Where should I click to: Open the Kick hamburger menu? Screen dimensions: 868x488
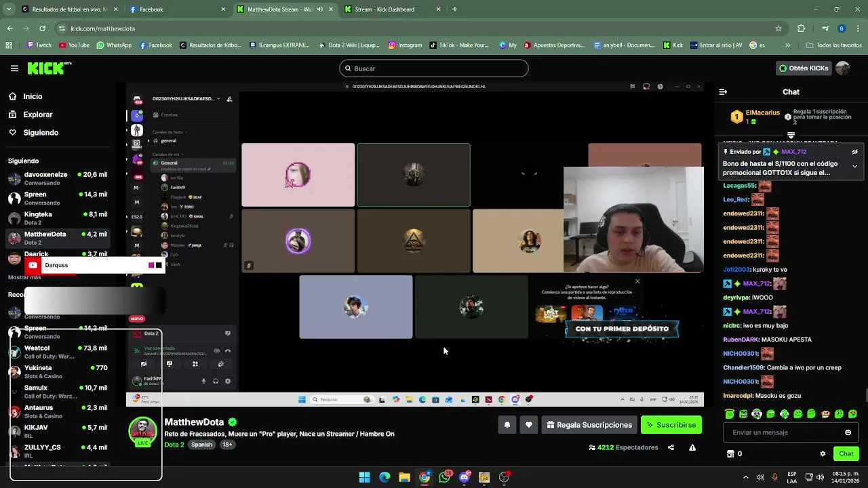pos(14,68)
